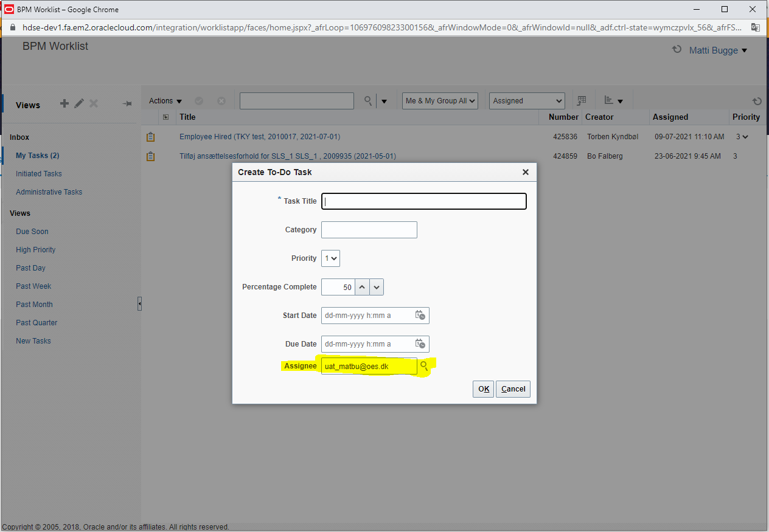Open the Start Date calendar picker
Screen dimensions: 769x532
[x=420, y=315]
